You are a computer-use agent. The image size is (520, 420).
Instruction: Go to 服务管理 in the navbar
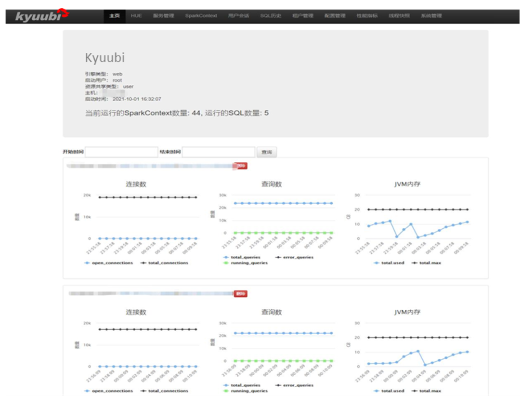pos(164,15)
